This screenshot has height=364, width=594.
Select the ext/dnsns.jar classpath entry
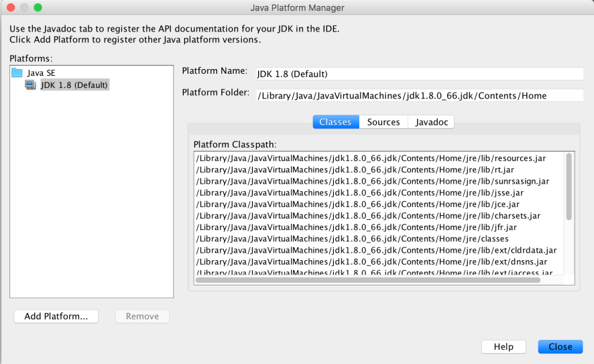point(371,261)
